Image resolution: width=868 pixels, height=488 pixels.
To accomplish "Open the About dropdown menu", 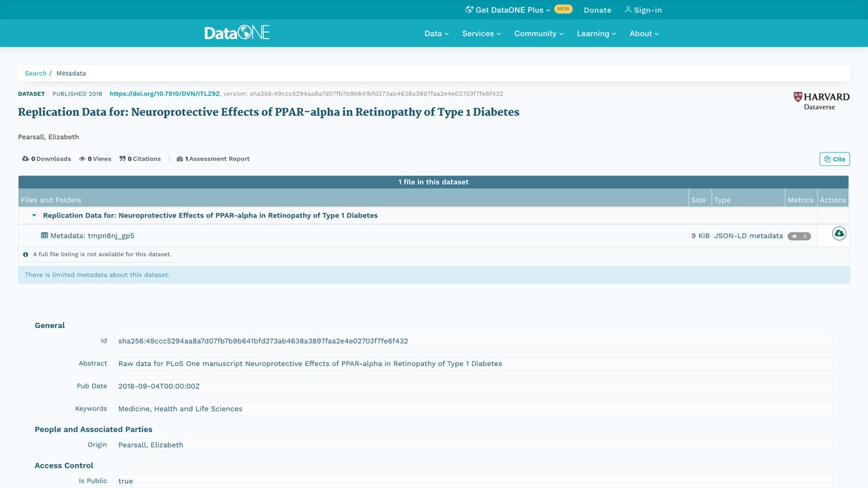I will click(644, 33).
